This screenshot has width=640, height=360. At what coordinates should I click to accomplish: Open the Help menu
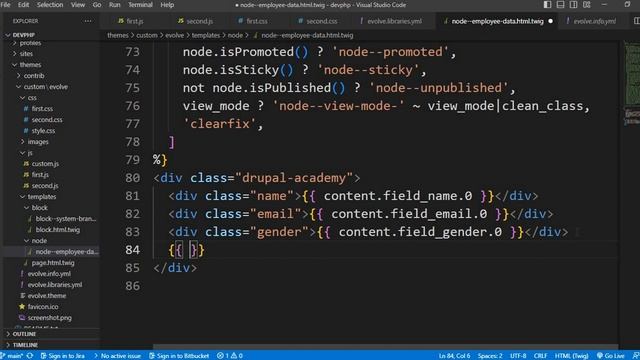click(x=167, y=5)
